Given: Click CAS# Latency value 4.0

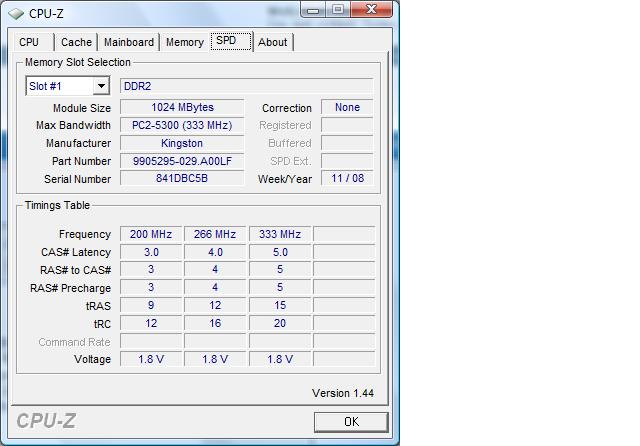Looking at the screenshot, I should [x=215, y=252].
